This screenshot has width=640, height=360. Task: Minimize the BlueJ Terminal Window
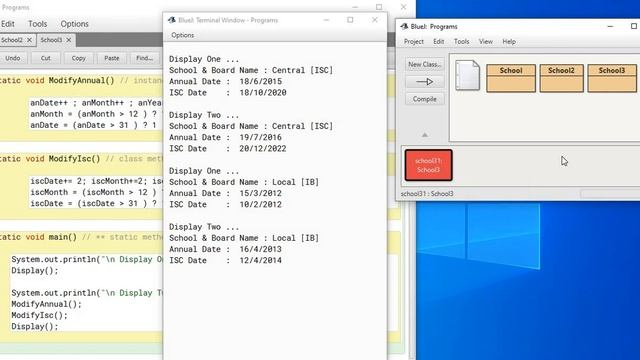click(x=326, y=20)
